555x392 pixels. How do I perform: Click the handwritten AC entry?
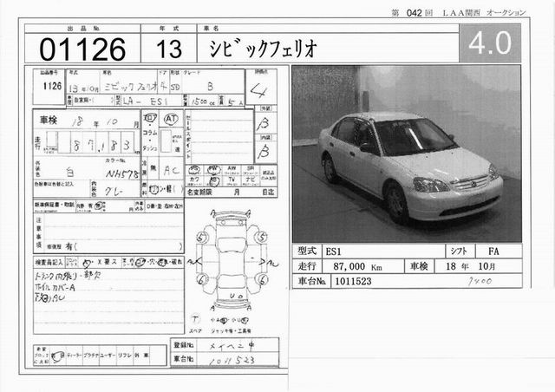(x=172, y=170)
